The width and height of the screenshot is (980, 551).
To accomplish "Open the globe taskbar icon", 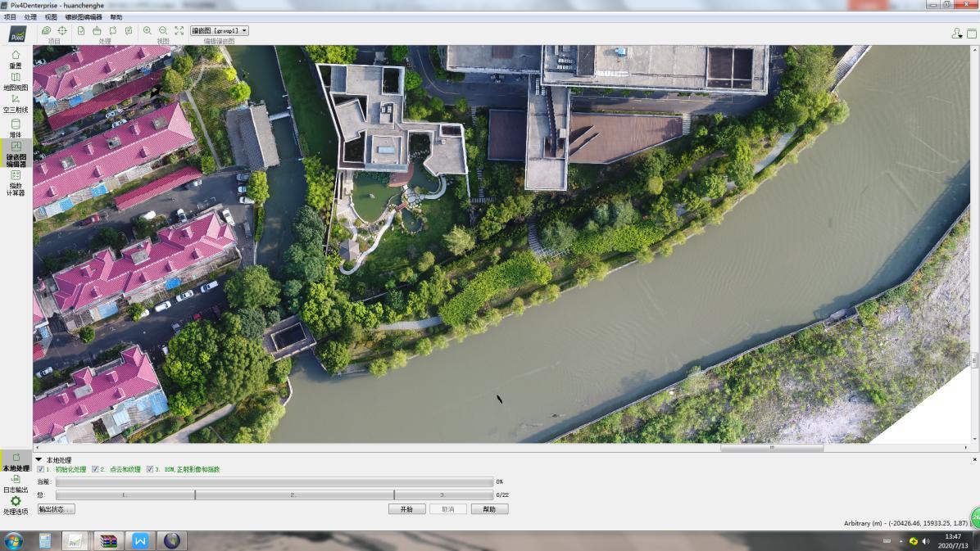I will 172,541.
